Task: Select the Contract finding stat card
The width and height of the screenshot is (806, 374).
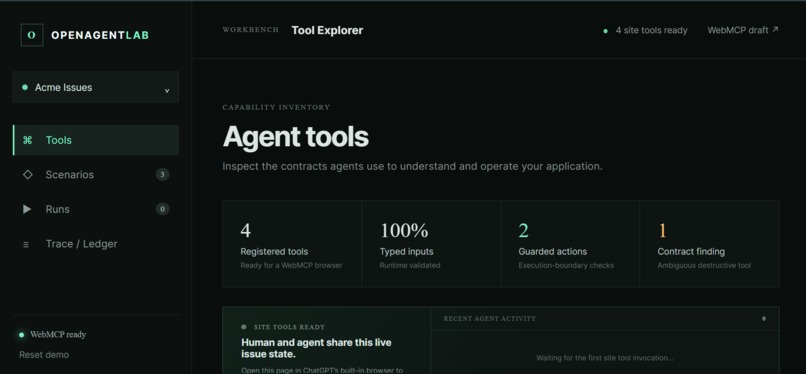Action: [x=709, y=244]
